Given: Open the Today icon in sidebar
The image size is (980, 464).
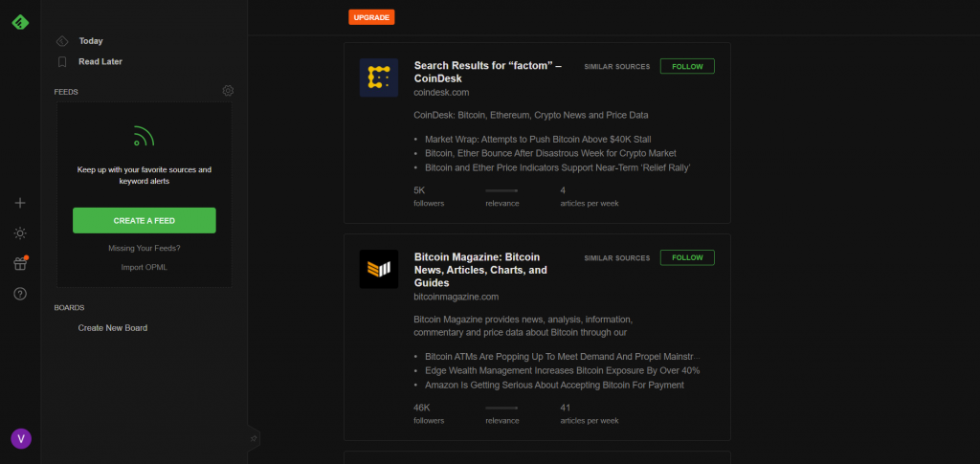Looking at the screenshot, I should [62, 41].
